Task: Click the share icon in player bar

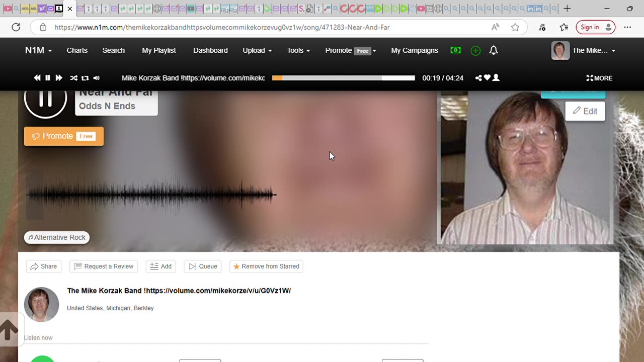Action: coord(478,78)
